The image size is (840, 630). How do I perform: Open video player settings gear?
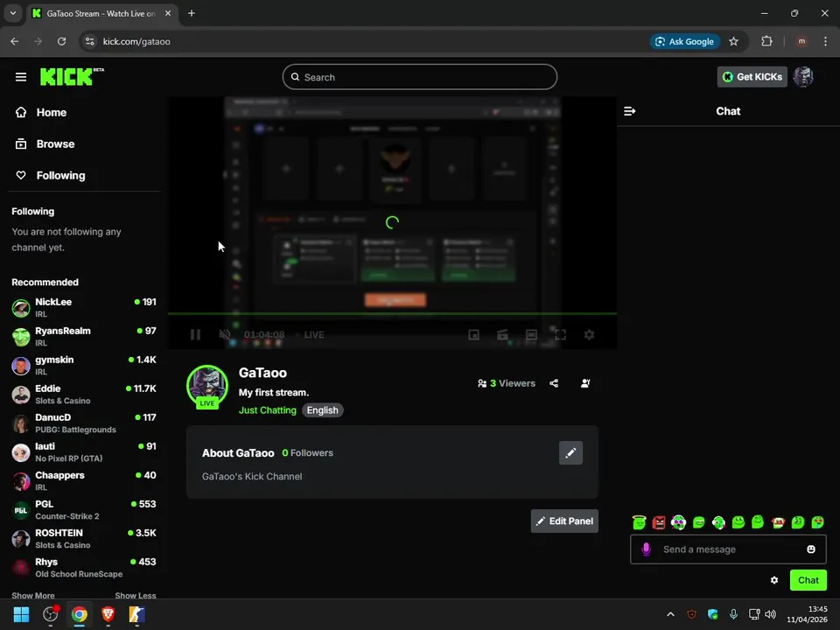(589, 335)
